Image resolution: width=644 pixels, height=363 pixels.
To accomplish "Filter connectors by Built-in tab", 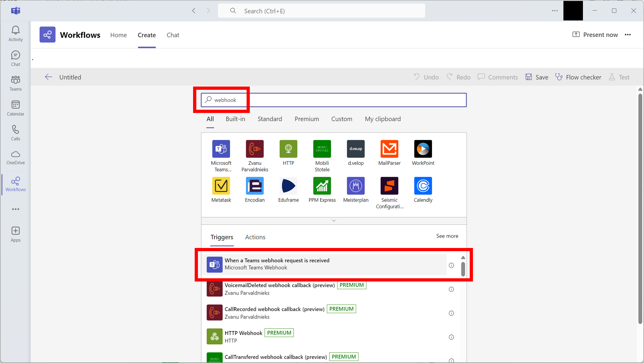I will pyautogui.click(x=235, y=119).
